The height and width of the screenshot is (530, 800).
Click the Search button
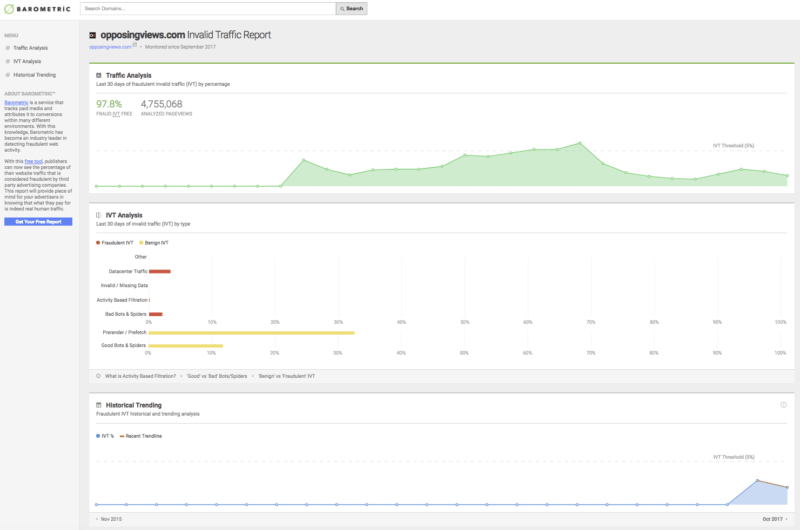(352, 9)
